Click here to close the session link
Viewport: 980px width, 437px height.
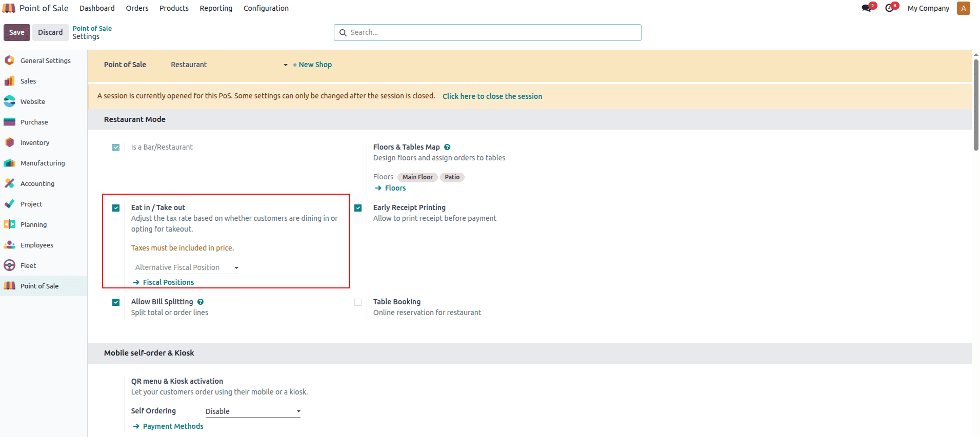click(492, 96)
